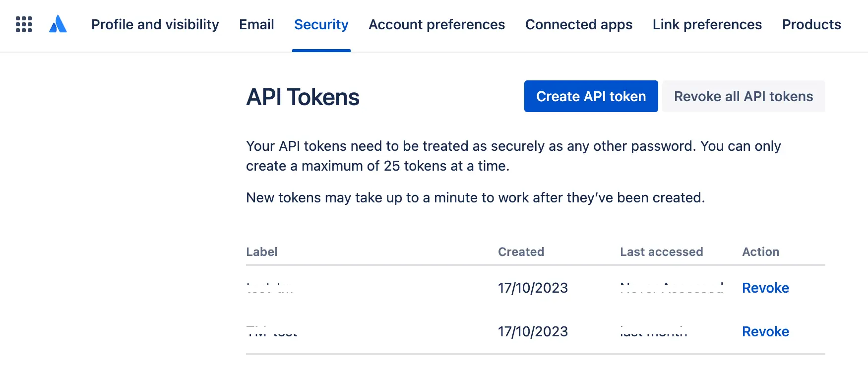Image resolution: width=868 pixels, height=377 pixels.
Task: Click Revoke all API tokens button
Action: coord(743,96)
